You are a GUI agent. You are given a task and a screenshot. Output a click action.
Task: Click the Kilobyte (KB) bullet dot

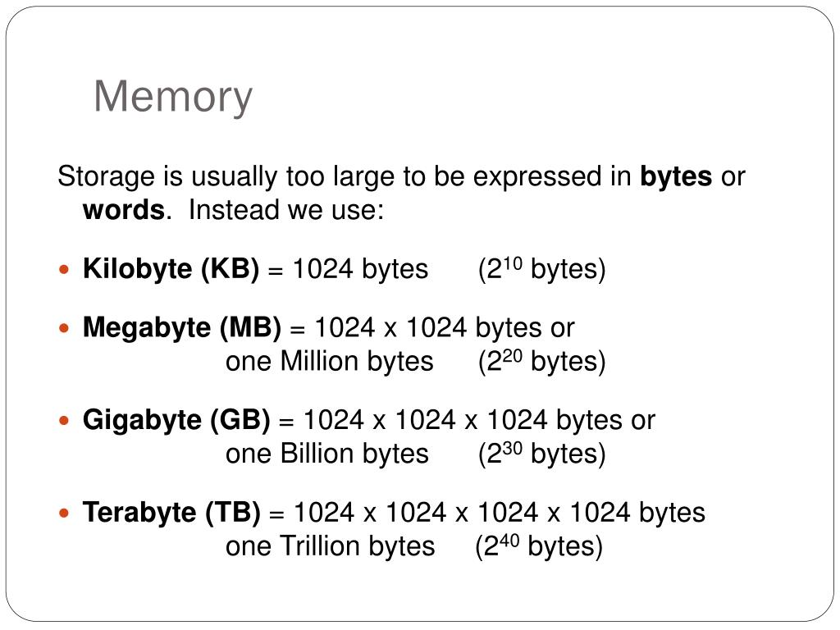point(64,269)
